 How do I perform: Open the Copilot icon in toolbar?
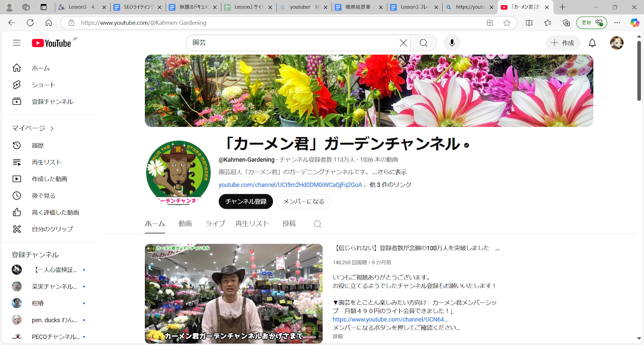point(635,23)
